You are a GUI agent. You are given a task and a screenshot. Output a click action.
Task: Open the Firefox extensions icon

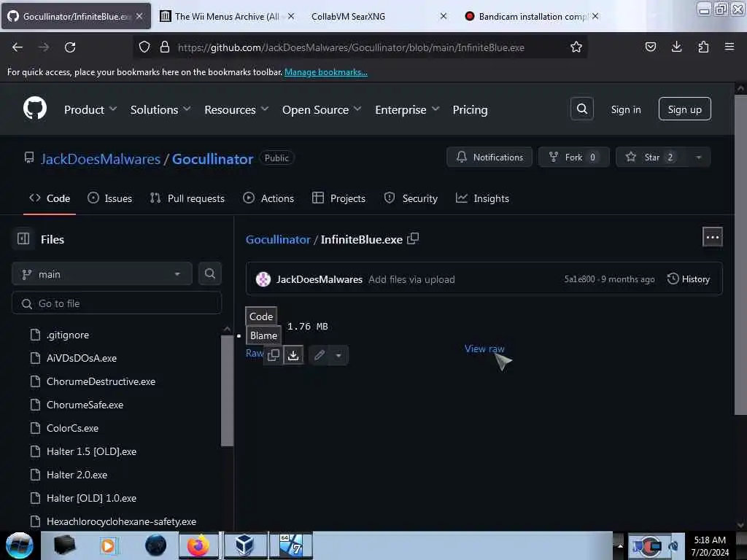tap(703, 47)
